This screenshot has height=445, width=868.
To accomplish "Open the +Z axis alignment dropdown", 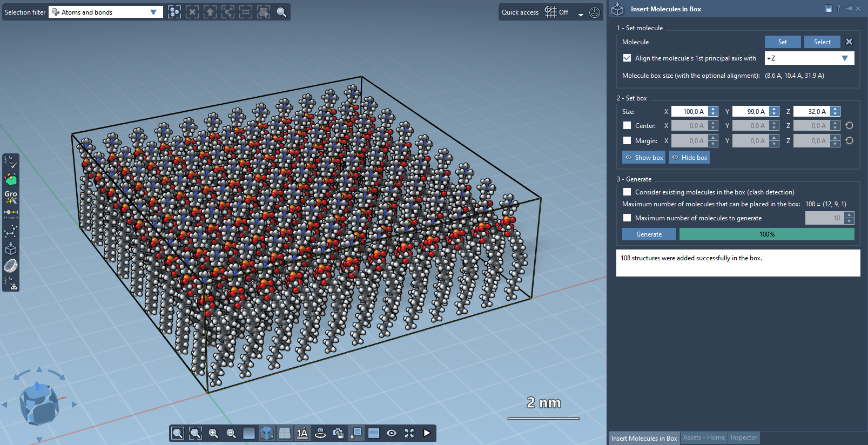I will pyautogui.click(x=809, y=58).
